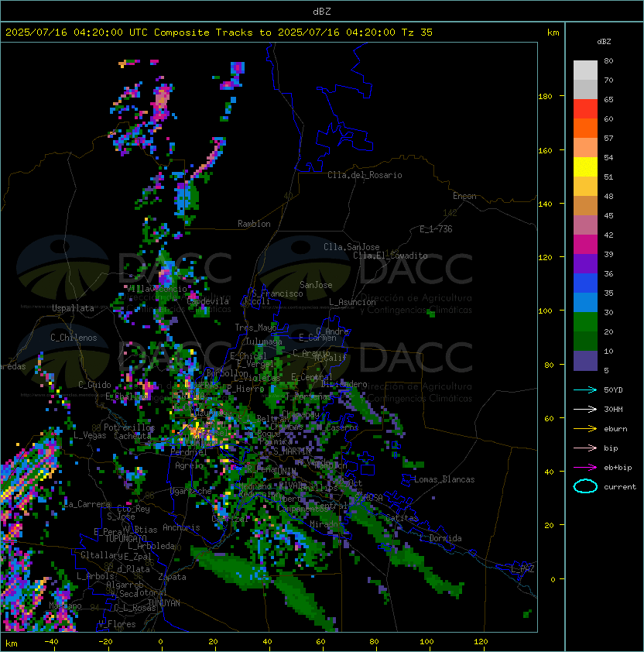This screenshot has width=644, height=652.
Task: Click the Uspallata map label
Action: click(x=73, y=308)
